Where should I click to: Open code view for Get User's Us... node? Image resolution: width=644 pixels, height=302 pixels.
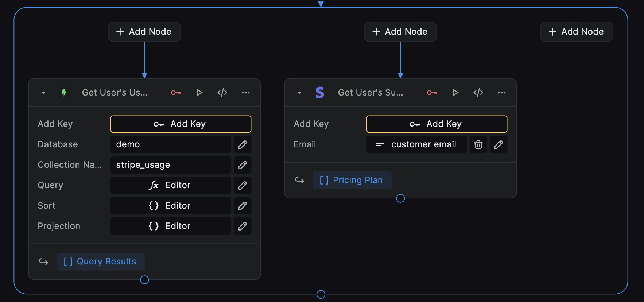[x=222, y=93]
